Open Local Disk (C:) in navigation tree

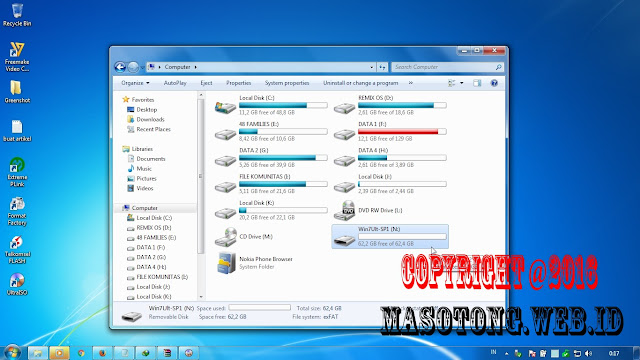(x=154, y=218)
